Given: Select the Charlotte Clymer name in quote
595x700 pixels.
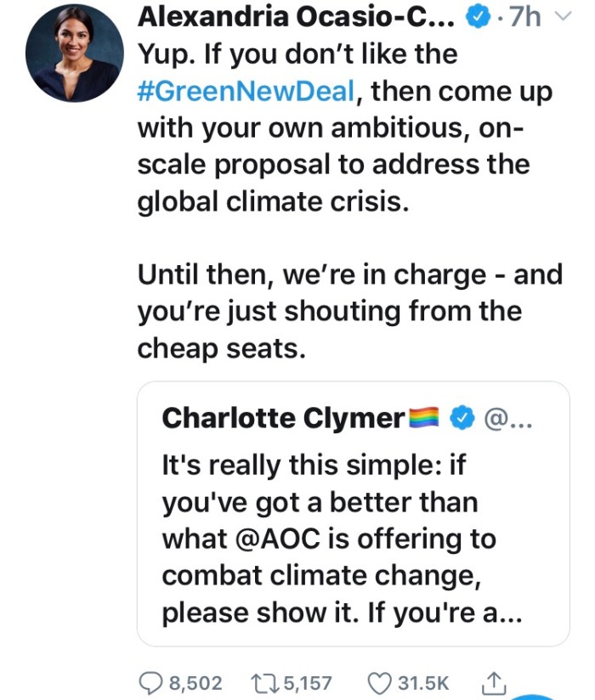Looking at the screenshot, I should click(282, 418).
